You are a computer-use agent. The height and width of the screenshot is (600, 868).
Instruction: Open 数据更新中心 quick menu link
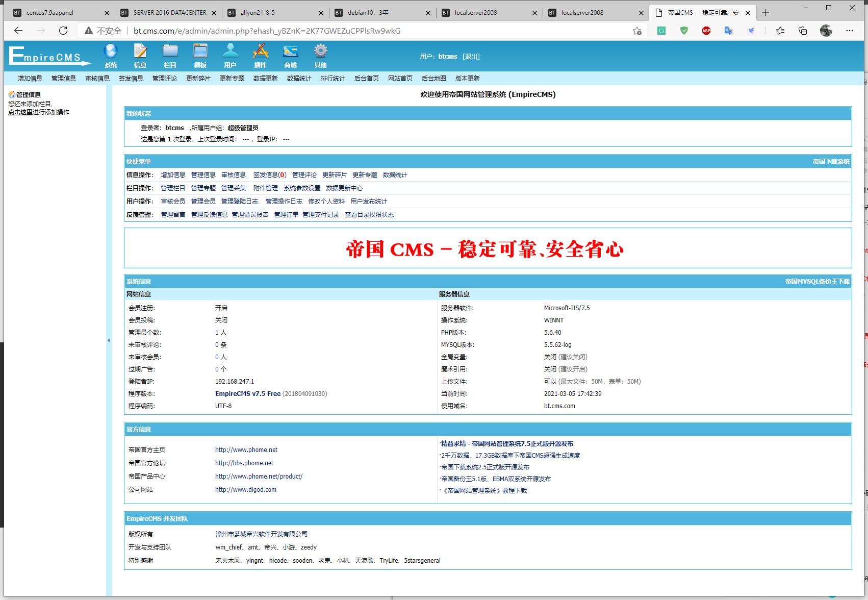pyautogui.click(x=344, y=188)
